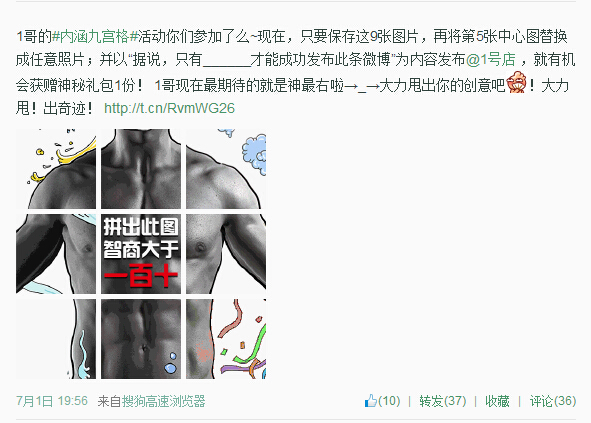Viewport: 591px width, 423px height.
Task: Select middle-right tile showing chest
Action: [226, 254]
